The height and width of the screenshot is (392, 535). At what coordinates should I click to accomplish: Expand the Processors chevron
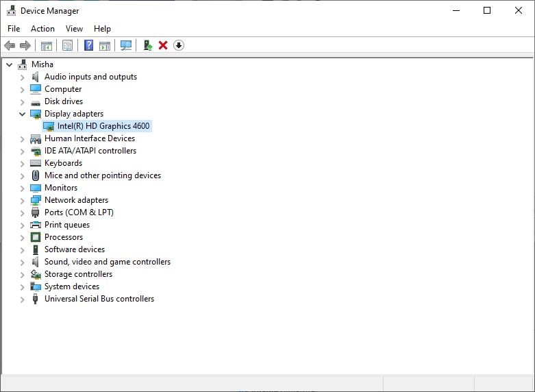(22, 238)
